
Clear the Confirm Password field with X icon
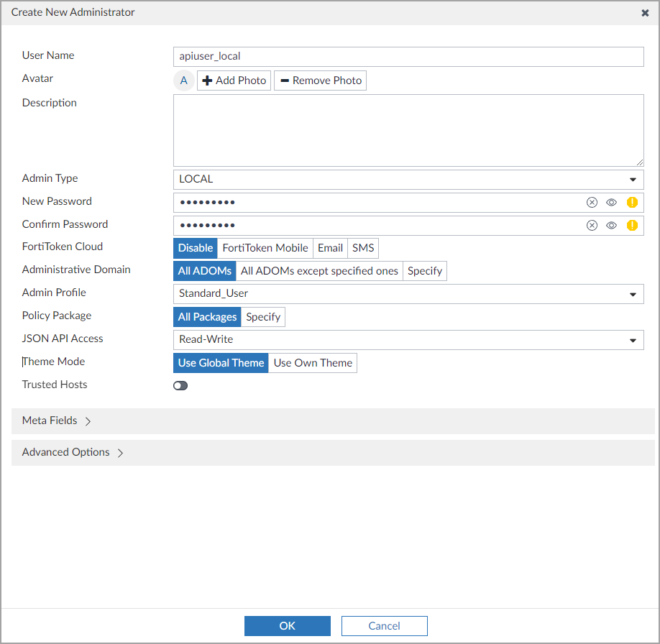click(x=592, y=226)
